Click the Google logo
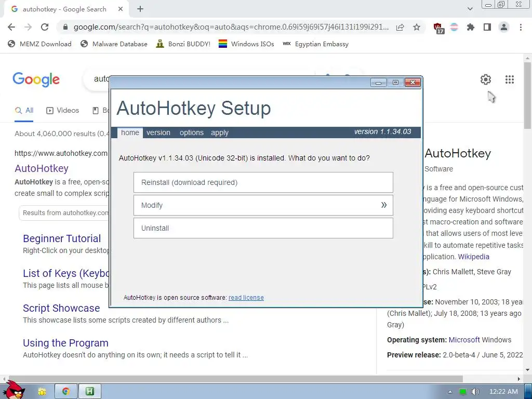 [36, 79]
